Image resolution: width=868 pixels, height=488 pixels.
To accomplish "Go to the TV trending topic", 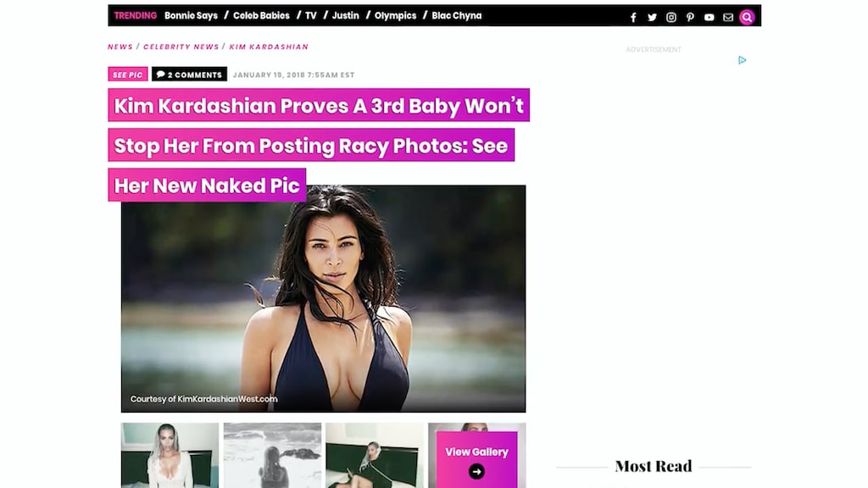I will (x=311, y=15).
